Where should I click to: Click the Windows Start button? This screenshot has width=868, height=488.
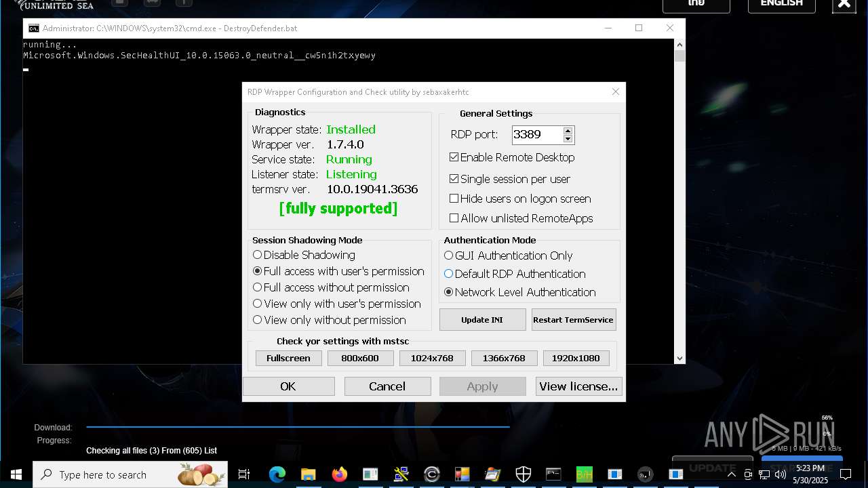[x=16, y=474]
